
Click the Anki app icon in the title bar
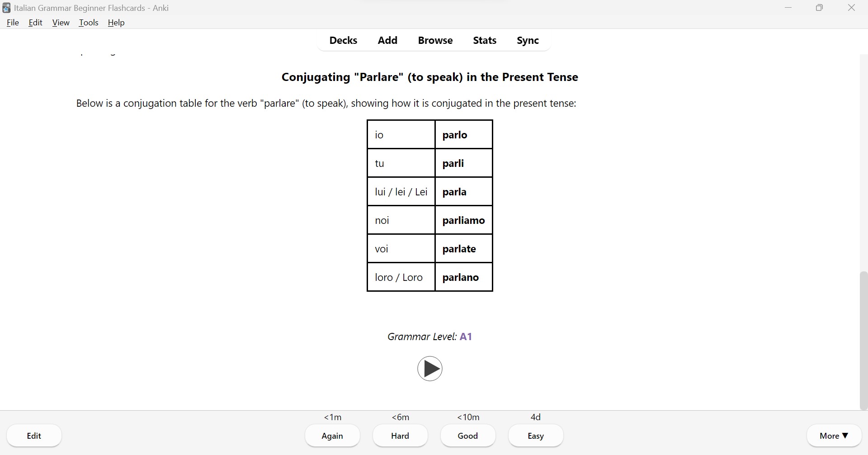point(6,8)
